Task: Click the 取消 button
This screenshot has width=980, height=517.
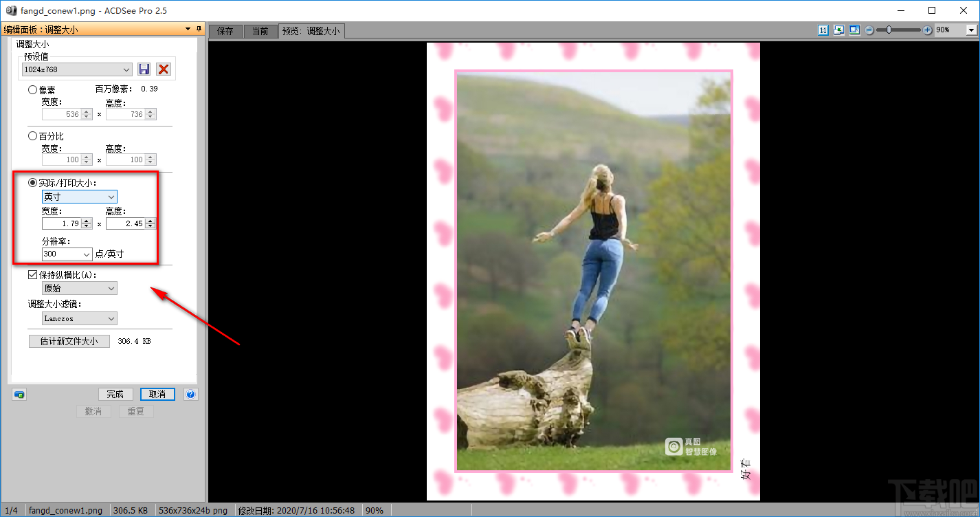Action: point(157,395)
